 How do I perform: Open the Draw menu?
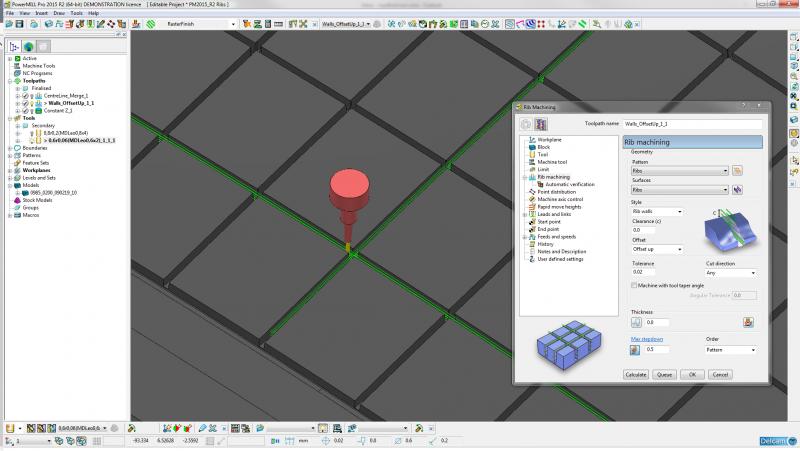[x=59, y=13]
